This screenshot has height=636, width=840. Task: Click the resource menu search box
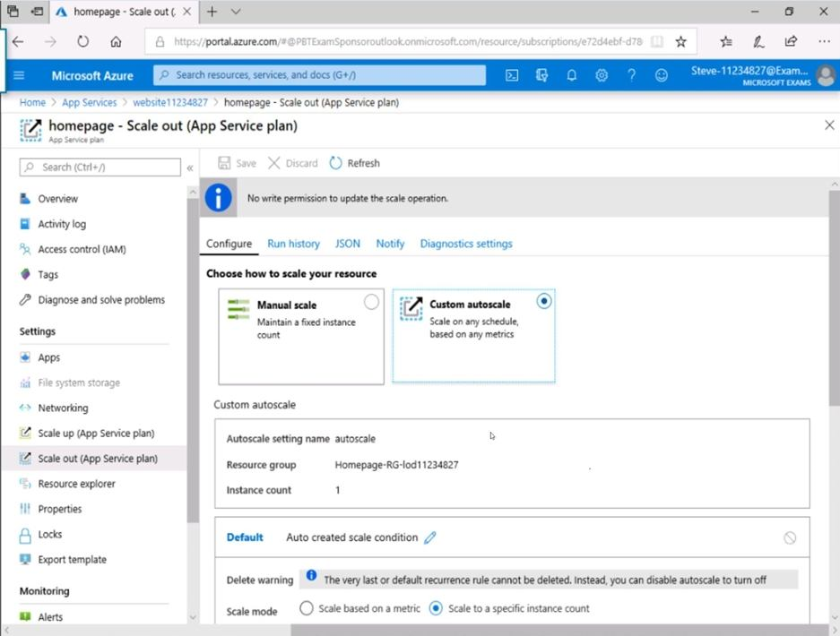[100, 167]
